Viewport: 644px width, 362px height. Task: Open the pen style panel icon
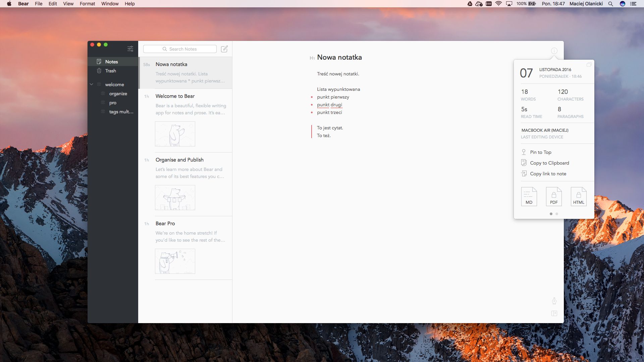(554, 301)
